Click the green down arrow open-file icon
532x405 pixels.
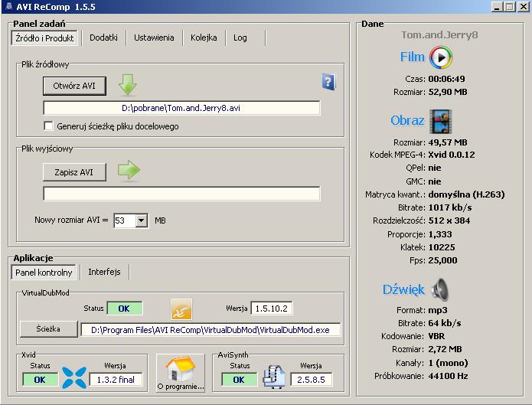128,85
